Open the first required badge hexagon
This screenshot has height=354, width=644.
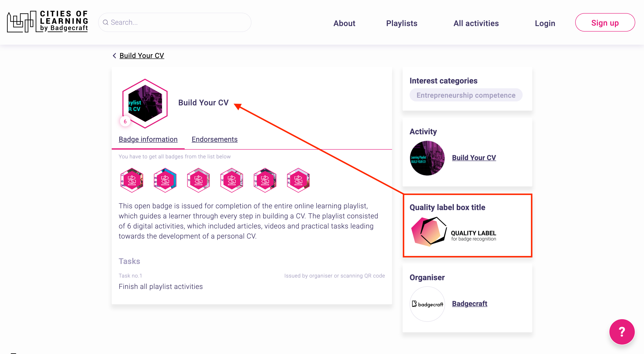click(132, 180)
